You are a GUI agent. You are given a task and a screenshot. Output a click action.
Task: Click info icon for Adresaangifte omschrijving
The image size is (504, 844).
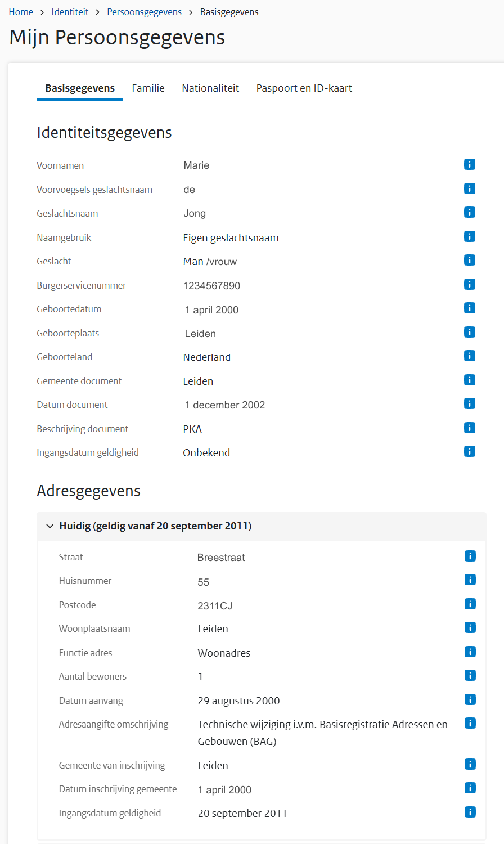point(470,723)
